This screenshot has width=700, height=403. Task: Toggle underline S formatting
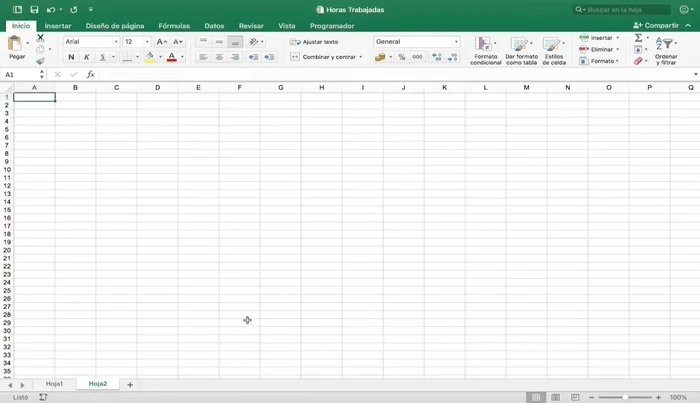pyautogui.click(x=102, y=57)
